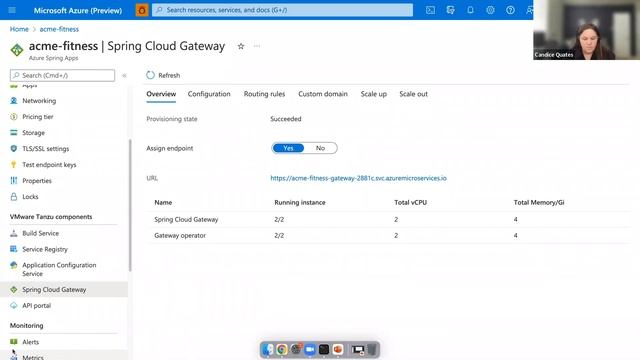Open PowerPoint from the dock
Viewport: 640px width, 360px height.
pos(338,350)
